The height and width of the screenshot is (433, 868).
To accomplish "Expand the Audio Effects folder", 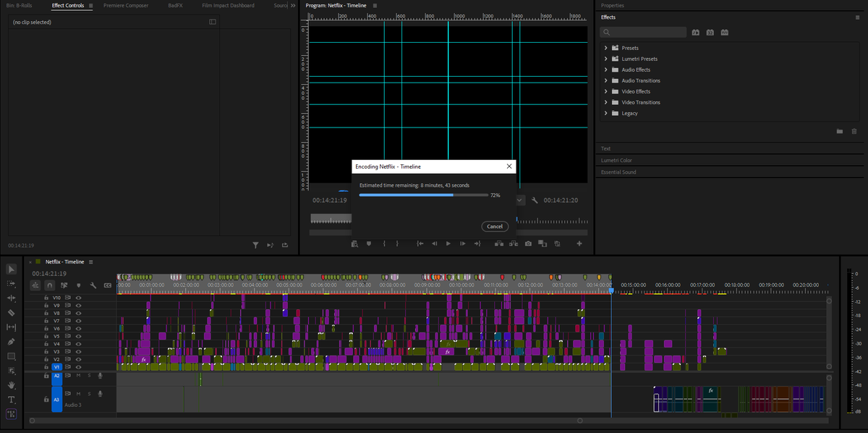I will coord(605,70).
